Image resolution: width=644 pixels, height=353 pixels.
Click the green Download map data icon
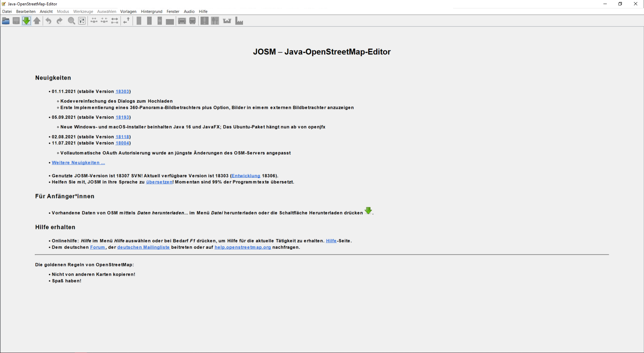pyautogui.click(x=26, y=21)
